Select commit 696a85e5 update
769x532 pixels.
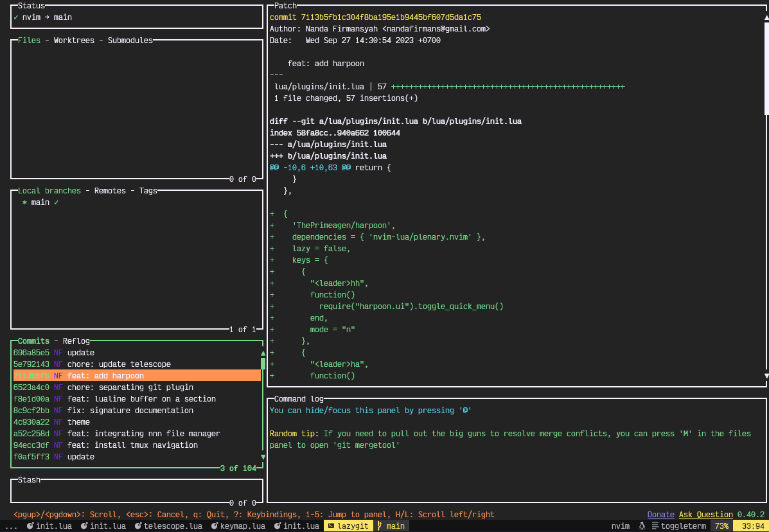[x=137, y=353]
